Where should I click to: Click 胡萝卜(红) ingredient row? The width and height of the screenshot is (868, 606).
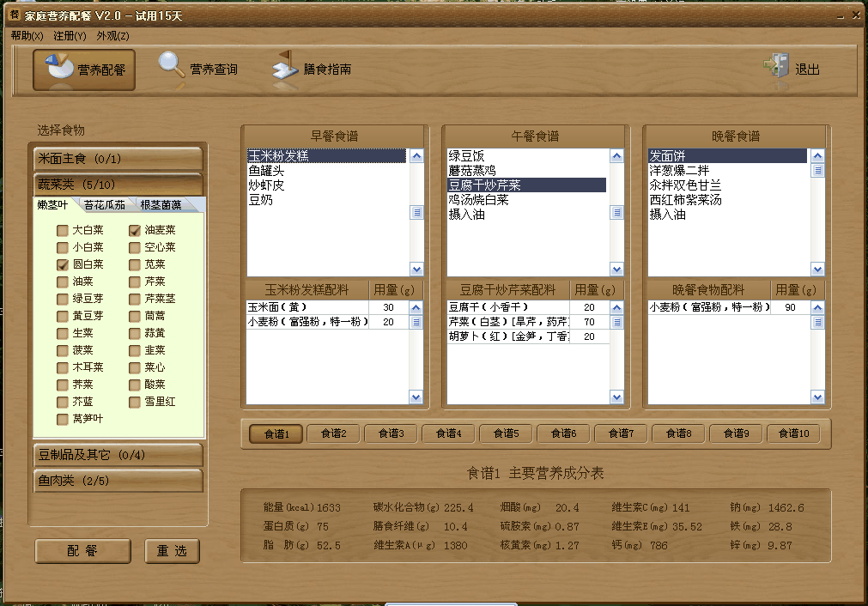click(x=528, y=336)
